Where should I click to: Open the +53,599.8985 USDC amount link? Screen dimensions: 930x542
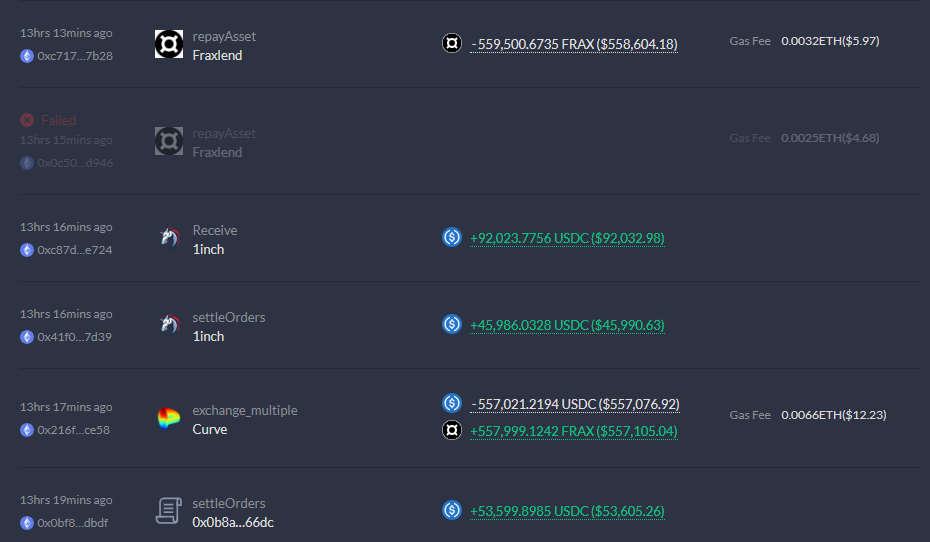567,511
